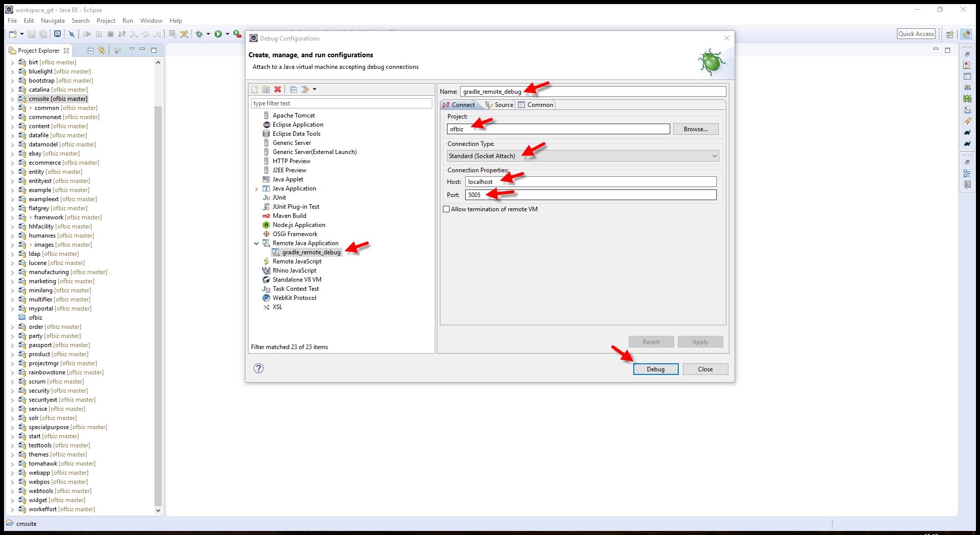Click Collapse All in Project Explorer
The height and width of the screenshot is (535, 980).
(x=91, y=50)
